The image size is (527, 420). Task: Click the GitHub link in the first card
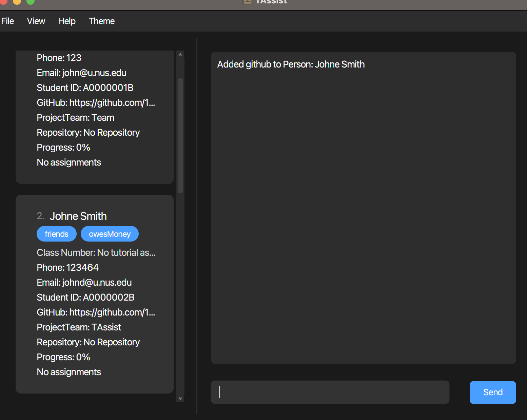96,103
